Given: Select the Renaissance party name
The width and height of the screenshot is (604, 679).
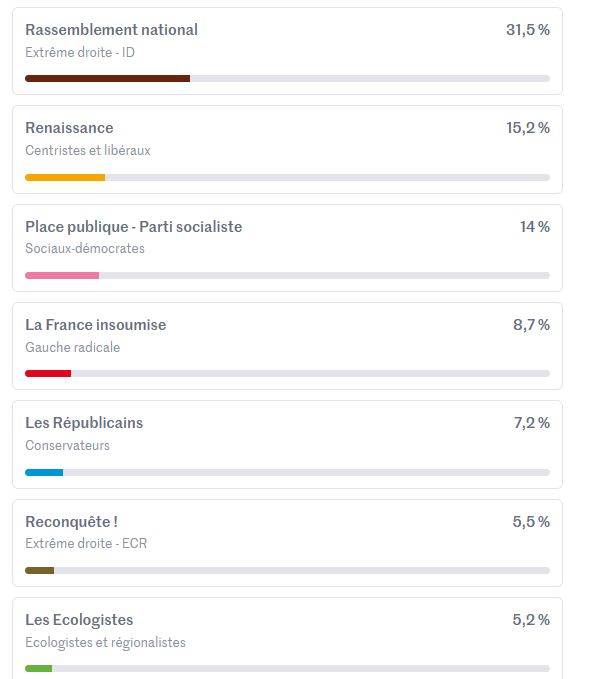Looking at the screenshot, I should coord(69,128).
